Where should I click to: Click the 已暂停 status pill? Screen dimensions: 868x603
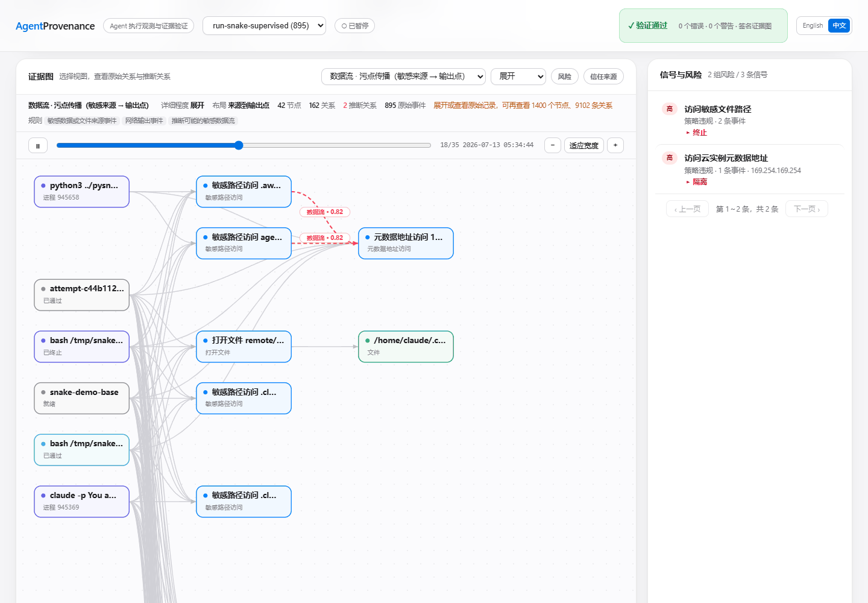click(x=355, y=26)
